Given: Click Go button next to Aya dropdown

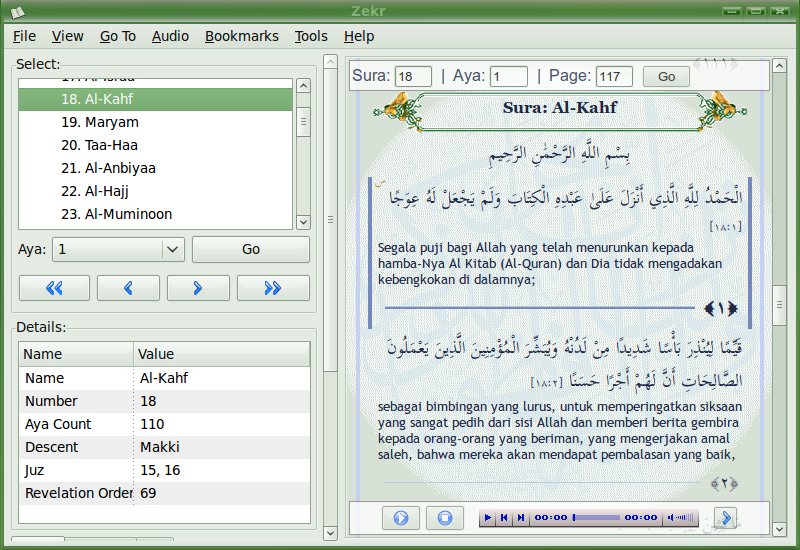Looking at the screenshot, I should [x=250, y=249].
